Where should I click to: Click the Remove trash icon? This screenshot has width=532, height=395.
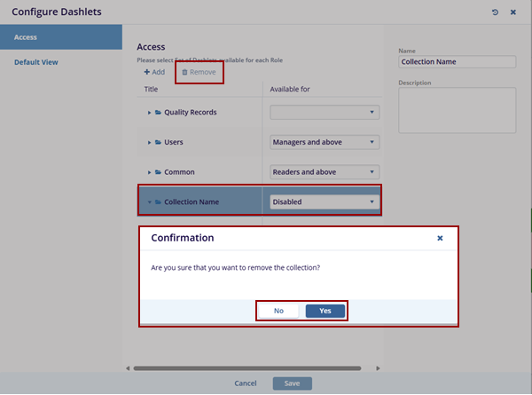(184, 72)
